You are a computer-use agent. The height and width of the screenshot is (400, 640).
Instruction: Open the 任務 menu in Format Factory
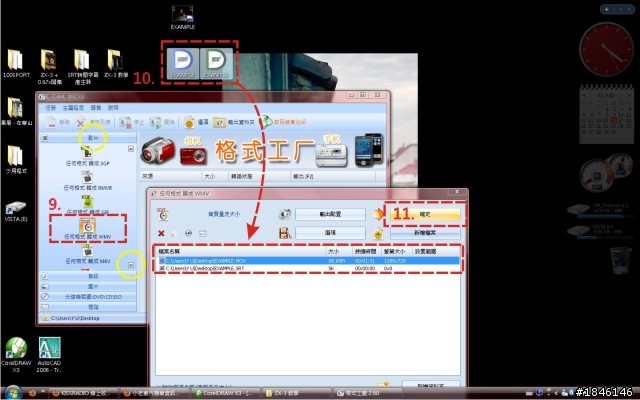tap(51, 108)
